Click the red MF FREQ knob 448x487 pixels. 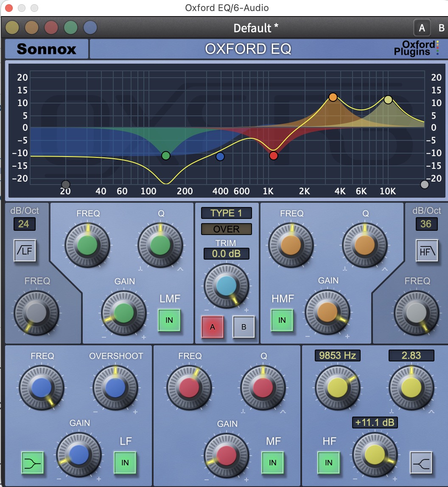[x=189, y=388]
